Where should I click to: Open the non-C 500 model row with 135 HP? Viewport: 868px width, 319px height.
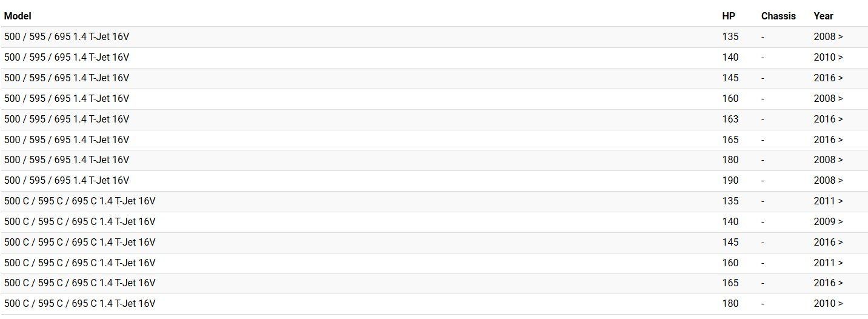click(67, 36)
